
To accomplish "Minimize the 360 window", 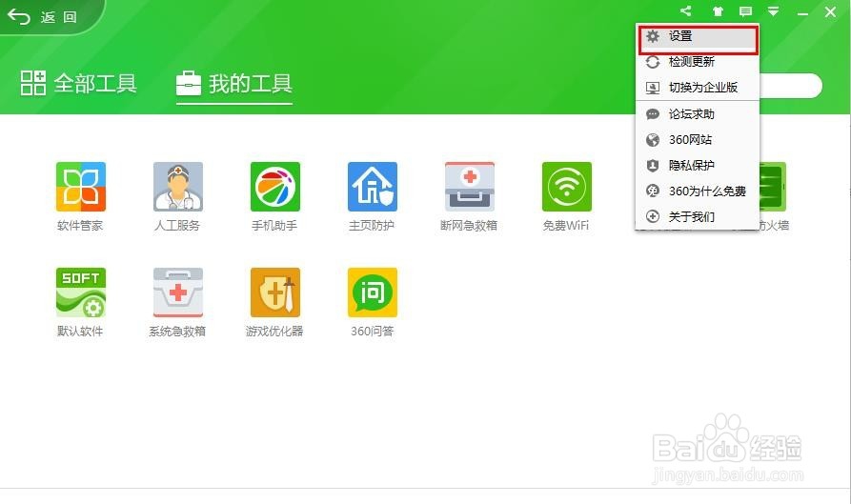I will point(802,12).
